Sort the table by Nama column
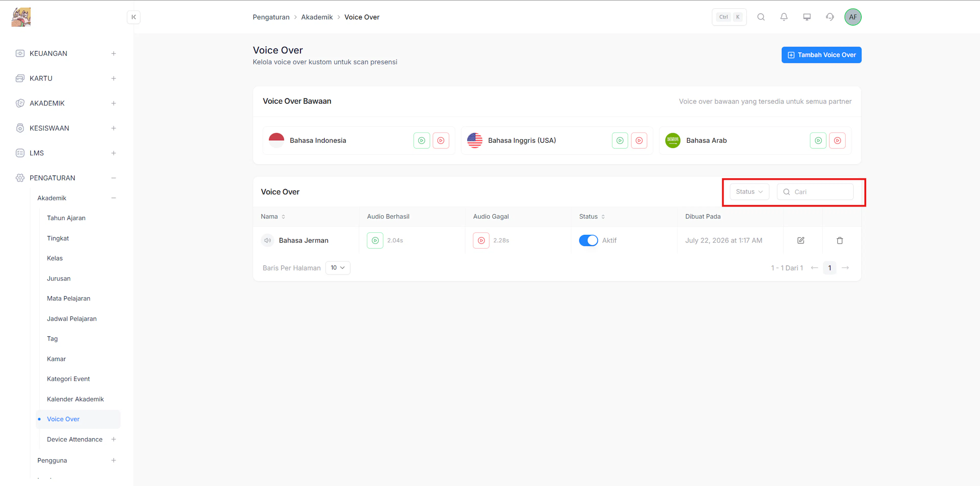Viewport: 980px width, 486px height. [273, 216]
